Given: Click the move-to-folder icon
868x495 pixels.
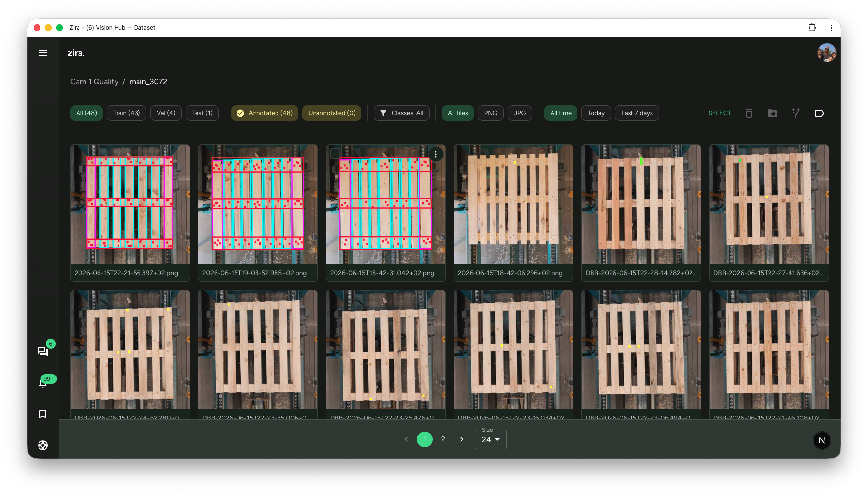Looking at the screenshot, I should click(772, 113).
